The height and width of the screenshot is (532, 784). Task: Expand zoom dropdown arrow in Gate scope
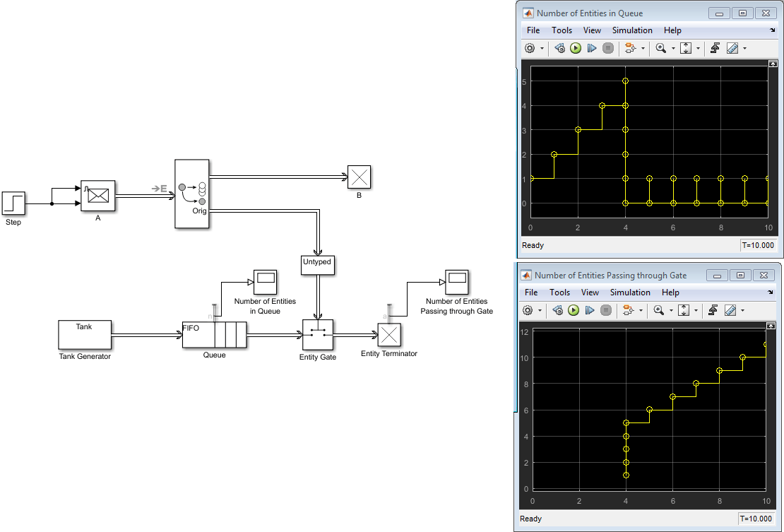point(671,311)
